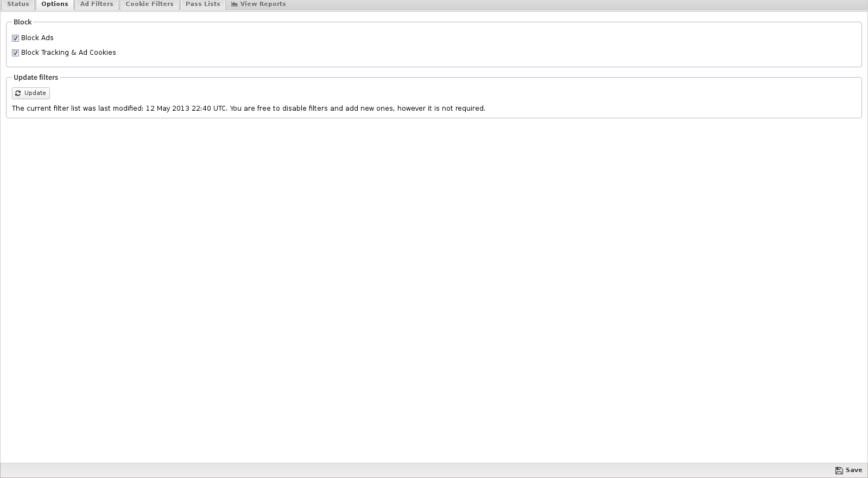This screenshot has height=478, width=868.
Task: Click the Block Ads label text
Action: click(37, 38)
